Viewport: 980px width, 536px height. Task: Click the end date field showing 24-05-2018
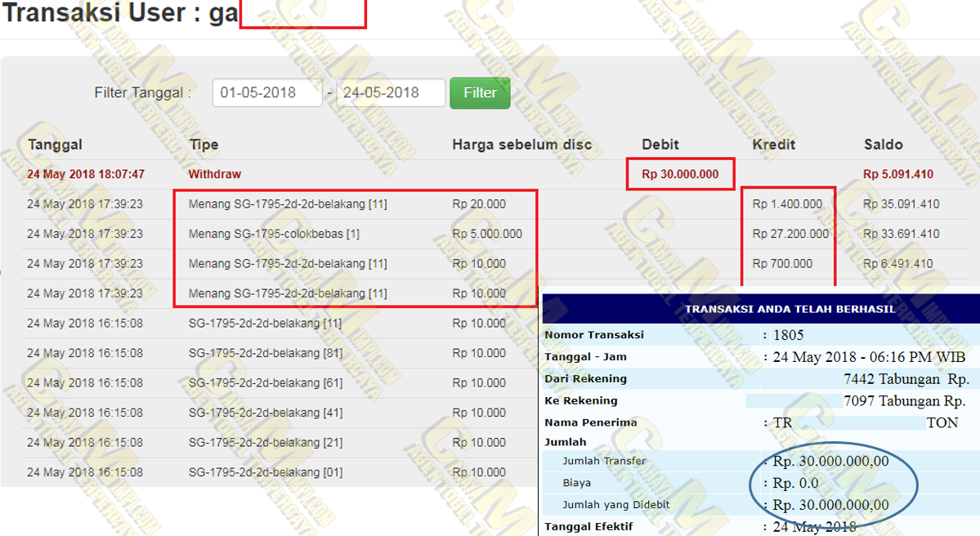coord(390,93)
